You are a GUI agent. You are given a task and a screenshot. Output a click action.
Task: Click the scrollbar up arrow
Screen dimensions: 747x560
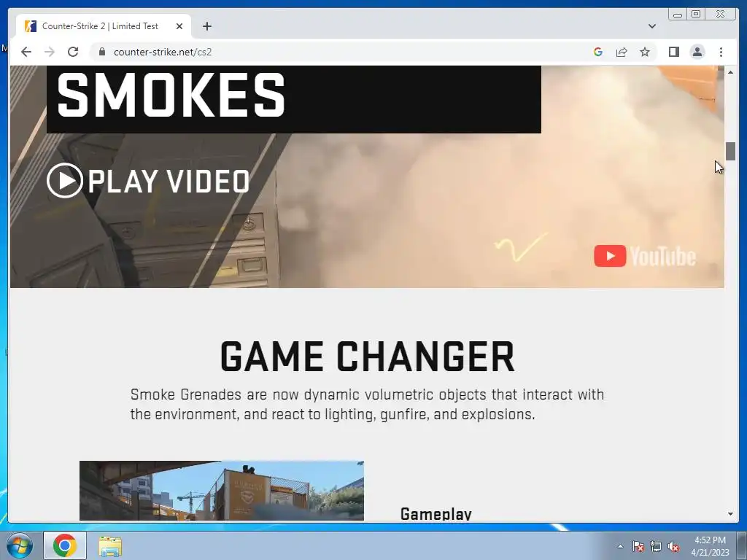(x=730, y=72)
